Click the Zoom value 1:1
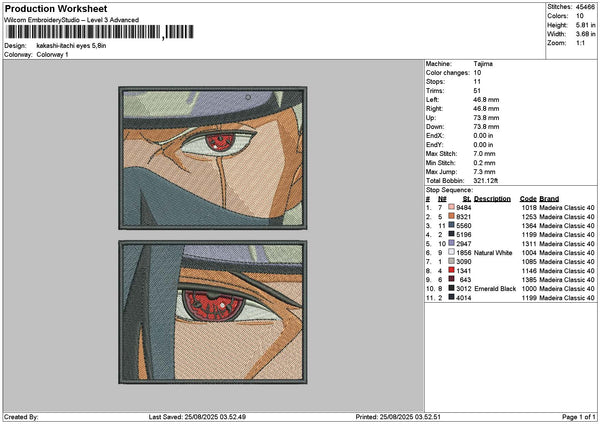600x424 pixels. point(580,43)
